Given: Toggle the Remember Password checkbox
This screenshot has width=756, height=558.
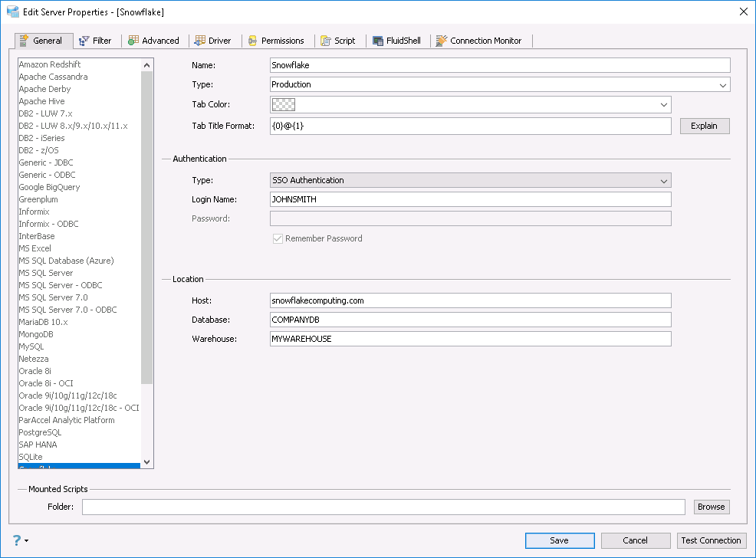Looking at the screenshot, I should coord(278,238).
